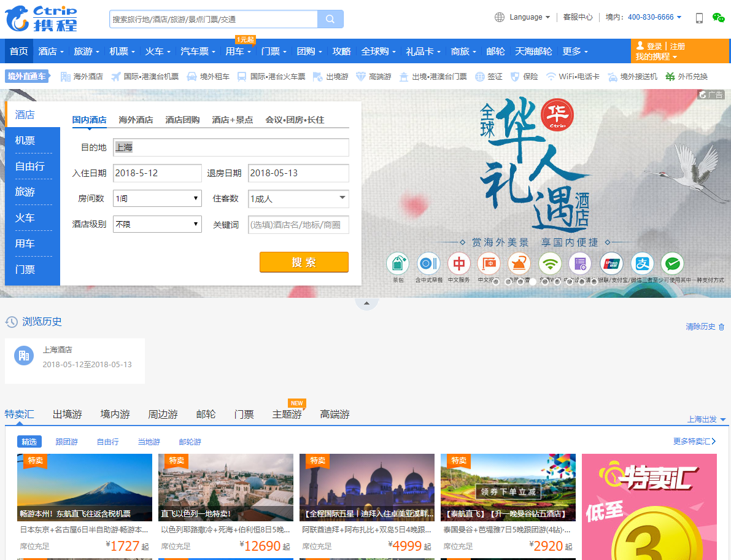Select the 出境游 tab in deals section
Image resolution: width=731 pixels, height=560 pixels.
click(x=68, y=414)
